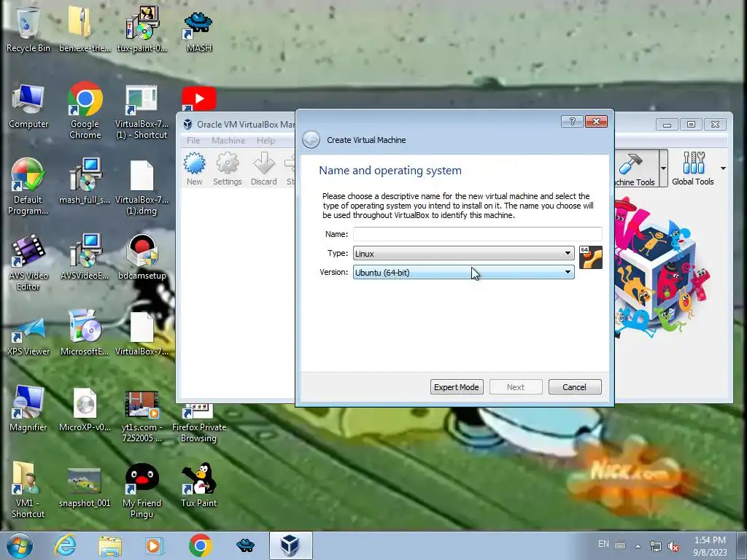Screen dimensions: 747x560
Task: Open the network tray icon
Action: 656,546
